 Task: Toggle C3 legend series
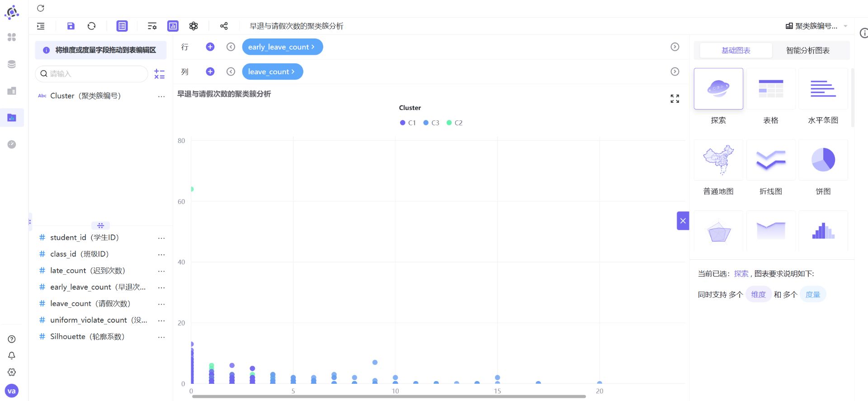click(431, 123)
